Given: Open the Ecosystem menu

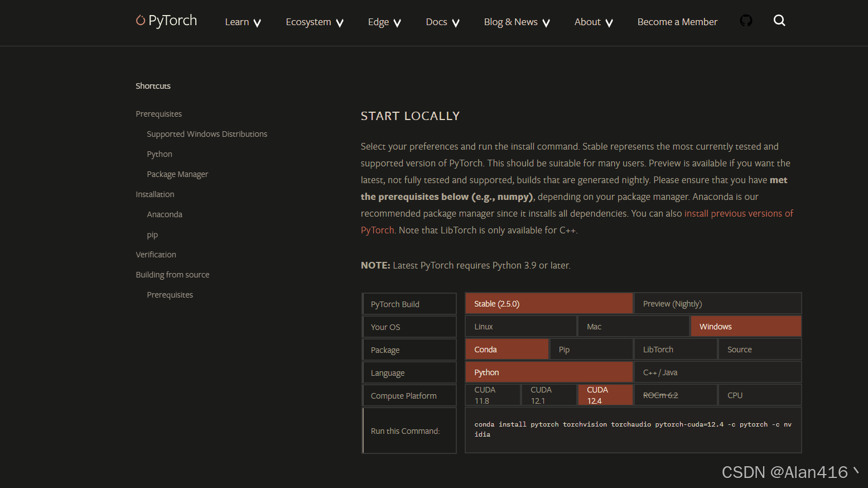Looking at the screenshot, I should (308, 22).
